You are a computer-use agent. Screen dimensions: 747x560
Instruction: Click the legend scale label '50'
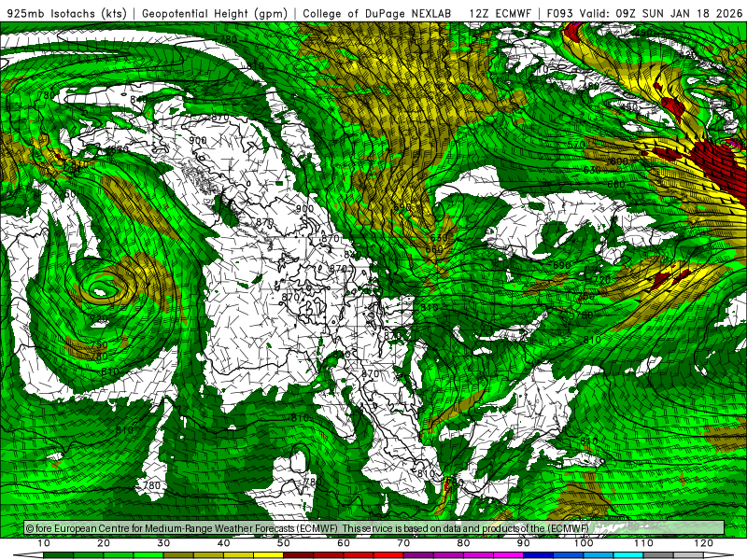coord(284,543)
